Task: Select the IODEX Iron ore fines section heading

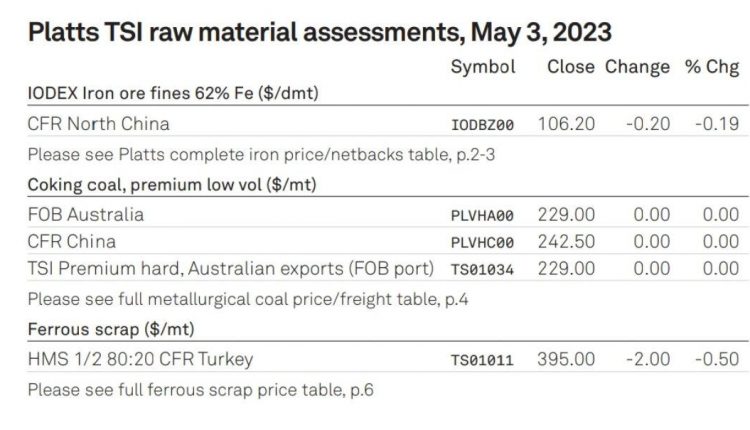Action: (x=173, y=93)
